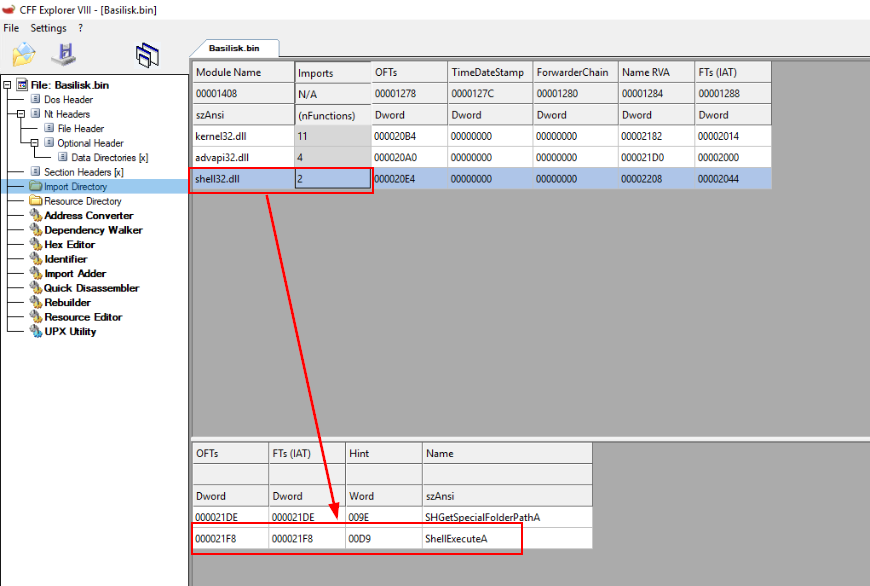Click the Resource Directory folder icon
Viewport: 870px width, 586px height.
[36, 200]
